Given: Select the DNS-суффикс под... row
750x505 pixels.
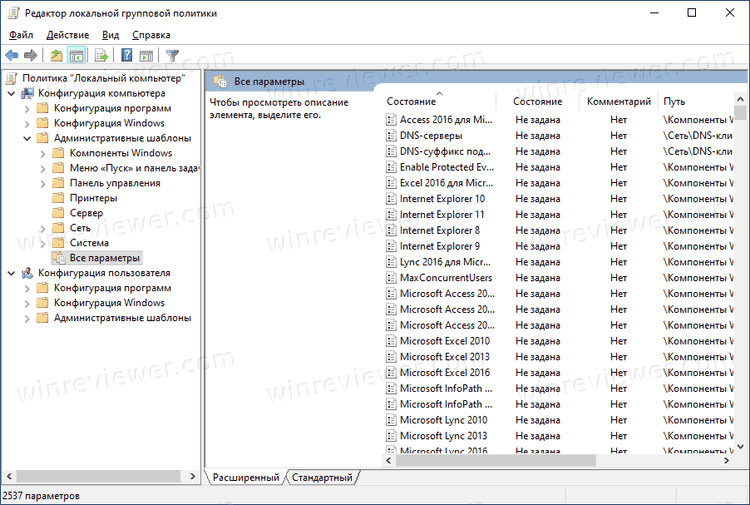Looking at the screenshot, I should click(x=559, y=152).
